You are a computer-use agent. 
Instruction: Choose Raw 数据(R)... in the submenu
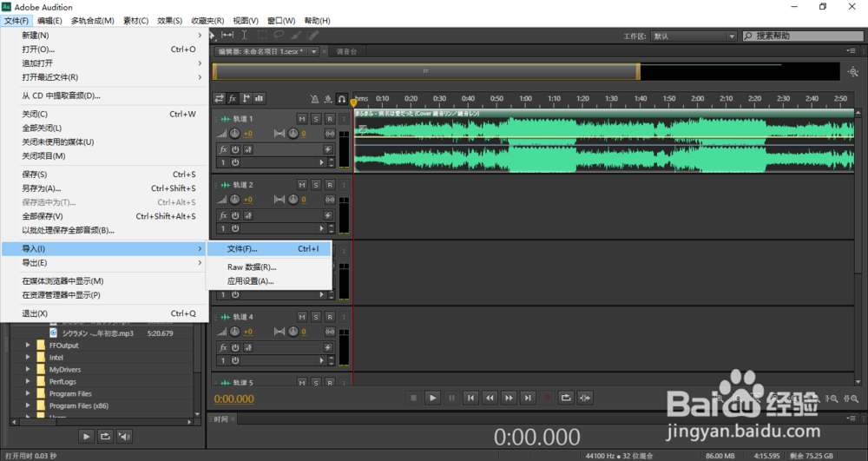[x=269, y=267]
